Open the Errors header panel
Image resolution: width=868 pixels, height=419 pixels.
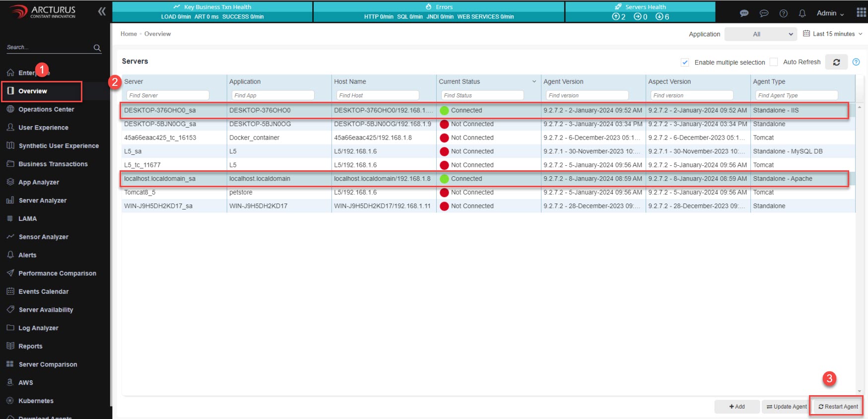pos(439,12)
